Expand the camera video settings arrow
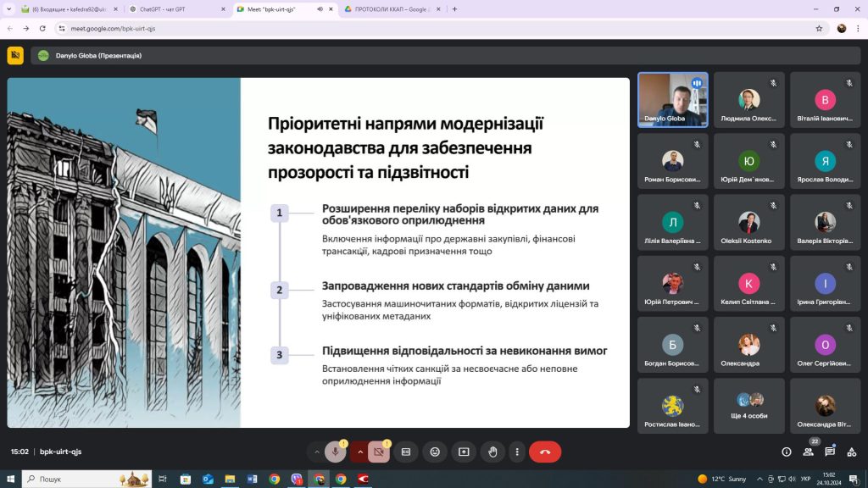Screen dimensions: 868x488 tap(360, 452)
